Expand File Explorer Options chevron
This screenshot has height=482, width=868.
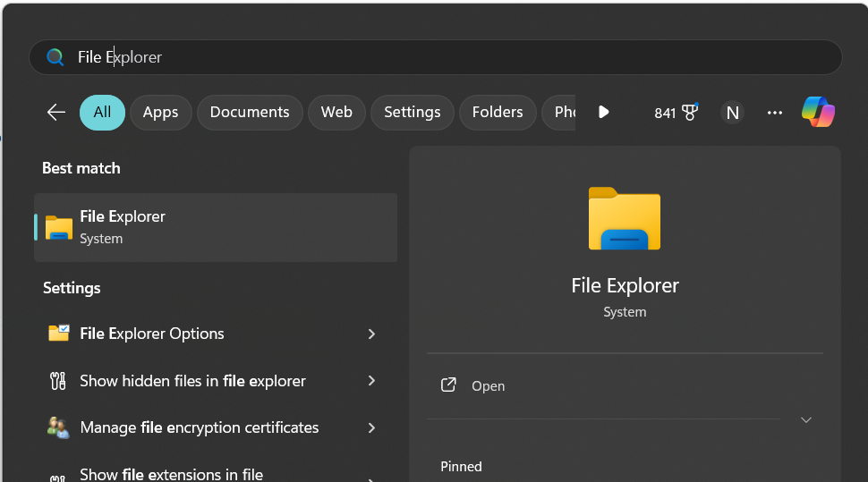[x=371, y=334]
